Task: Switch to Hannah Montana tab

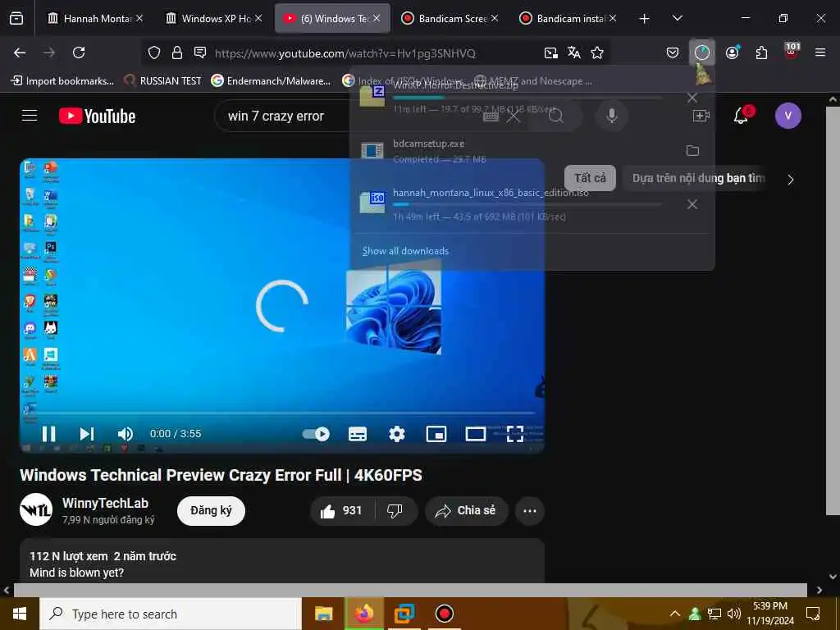Action: pyautogui.click(x=95, y=18)
